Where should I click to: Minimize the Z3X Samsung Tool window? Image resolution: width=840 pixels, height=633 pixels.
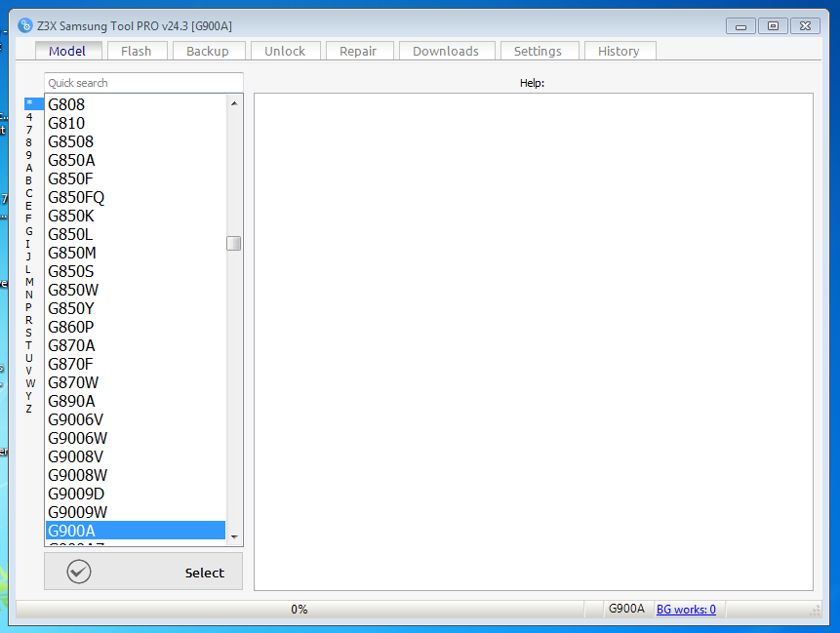tap(740, 25)
